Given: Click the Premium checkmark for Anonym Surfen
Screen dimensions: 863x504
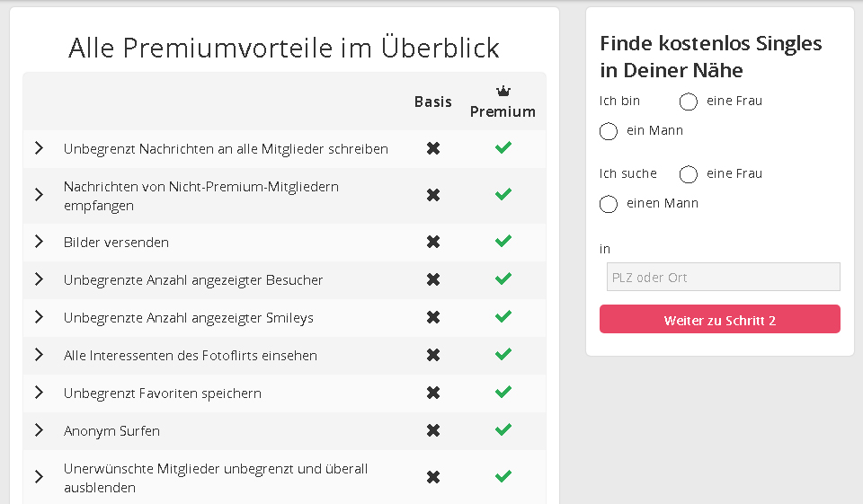Looking at the screenshot, I should pyautogui.click(x=503, y=430).
